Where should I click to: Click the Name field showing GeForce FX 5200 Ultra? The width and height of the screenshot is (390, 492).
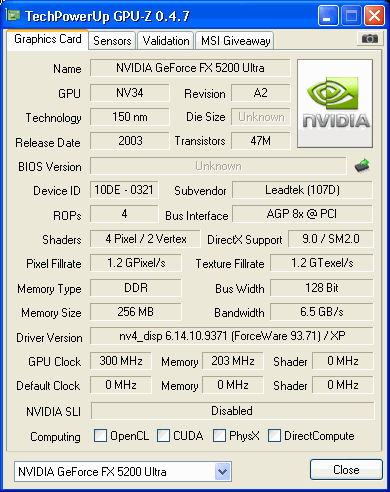(190, 68)
